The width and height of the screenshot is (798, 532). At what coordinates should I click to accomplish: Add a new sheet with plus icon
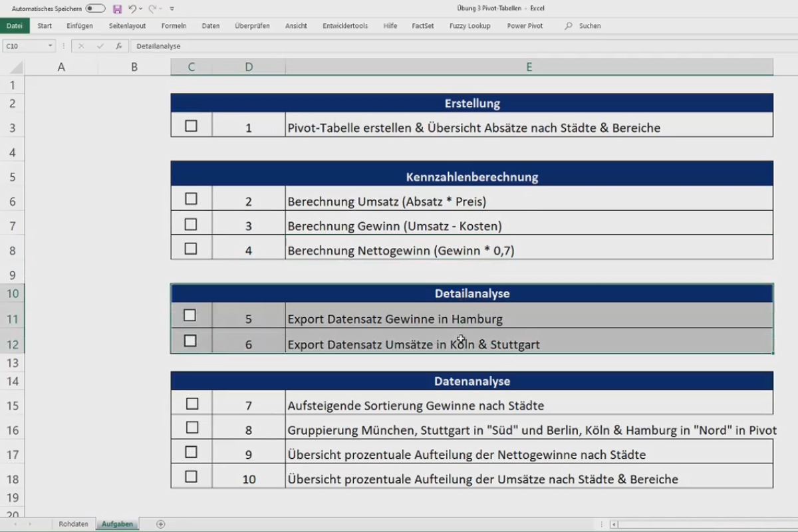coord(160,524)
